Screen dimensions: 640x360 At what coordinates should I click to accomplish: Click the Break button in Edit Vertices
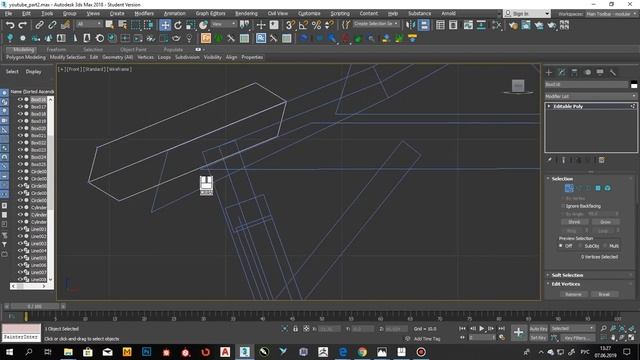point(604,294)
